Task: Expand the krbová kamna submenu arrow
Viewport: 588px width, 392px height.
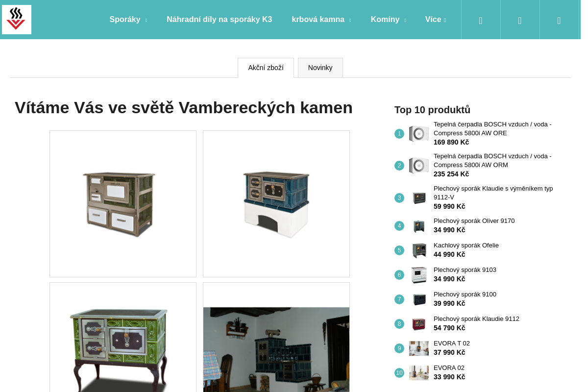Action: coord(350,21)
